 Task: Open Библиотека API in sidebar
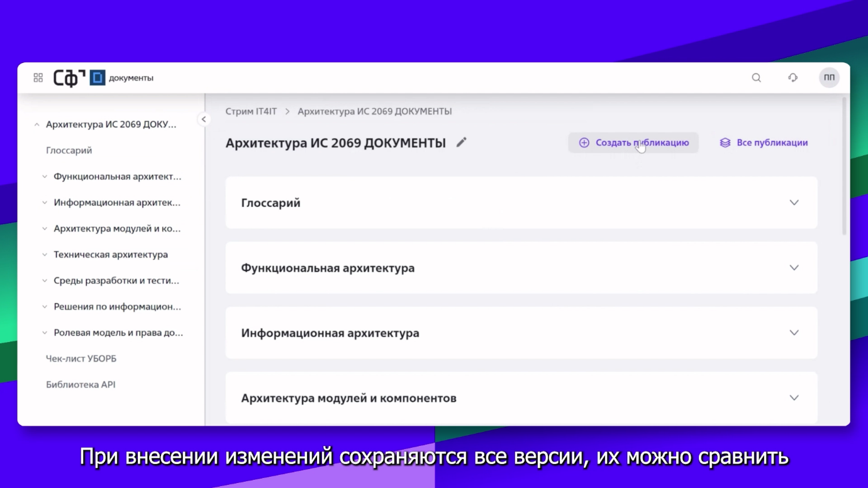pos(81,385)
